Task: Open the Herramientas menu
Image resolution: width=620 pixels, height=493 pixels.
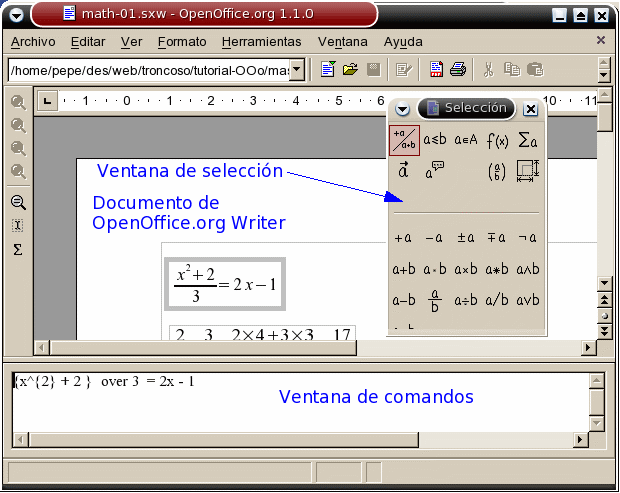Action: tap(261, 42)
